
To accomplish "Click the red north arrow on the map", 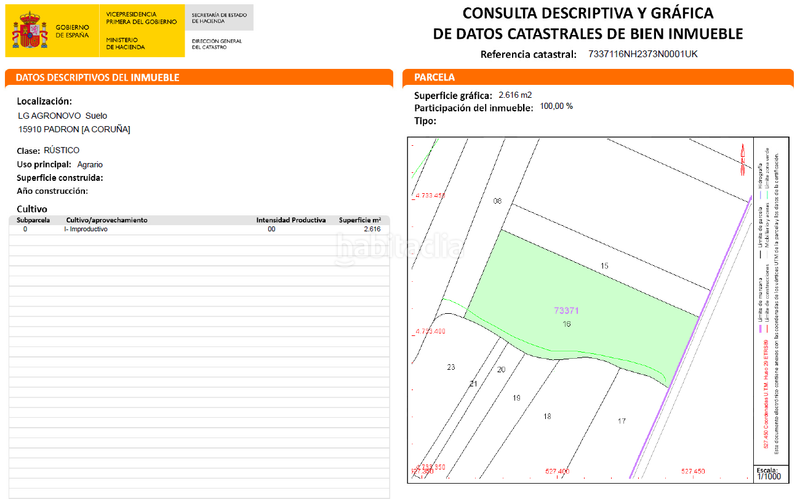I will point(742,152).
